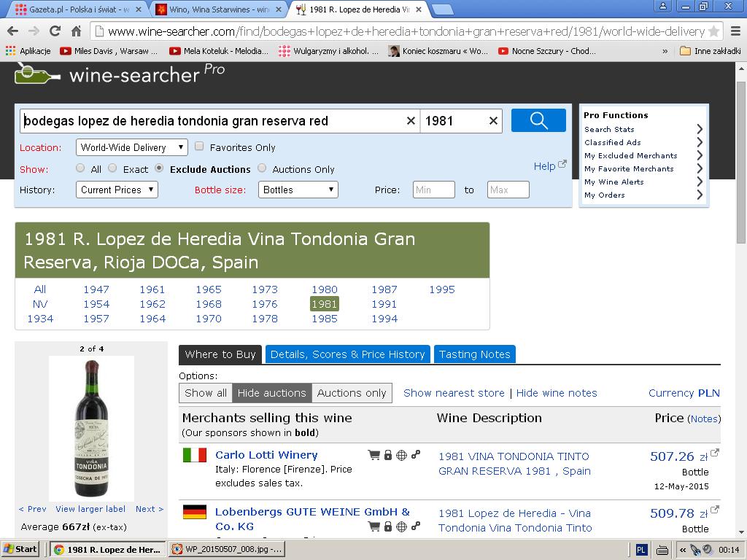
Task: Click the German flag icon
Action: coord(194,512)
